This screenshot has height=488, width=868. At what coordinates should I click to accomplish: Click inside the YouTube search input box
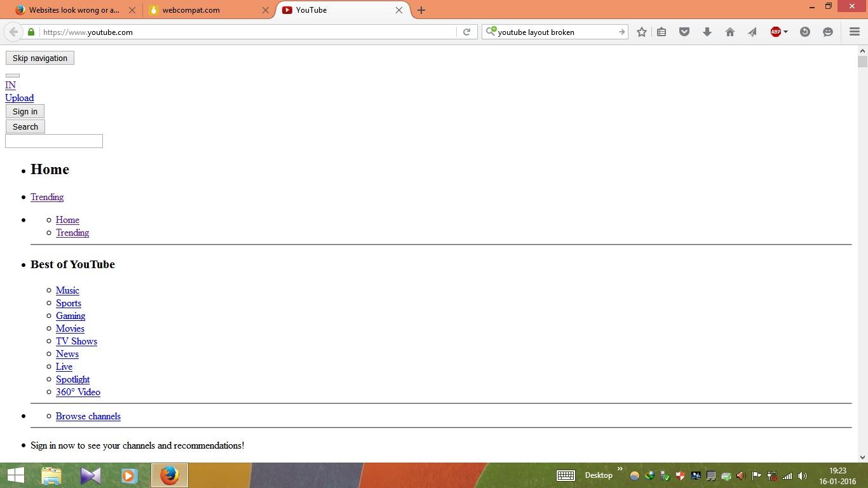click(x=53, y=140)
